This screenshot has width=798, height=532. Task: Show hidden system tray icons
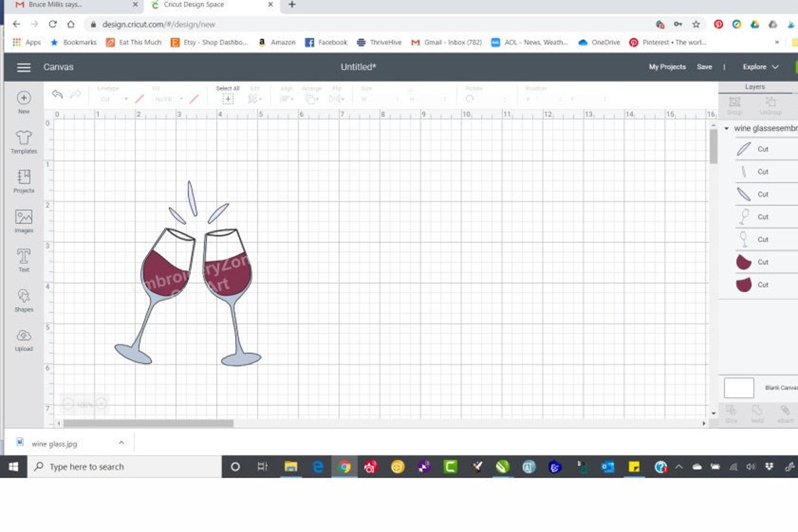679,467
